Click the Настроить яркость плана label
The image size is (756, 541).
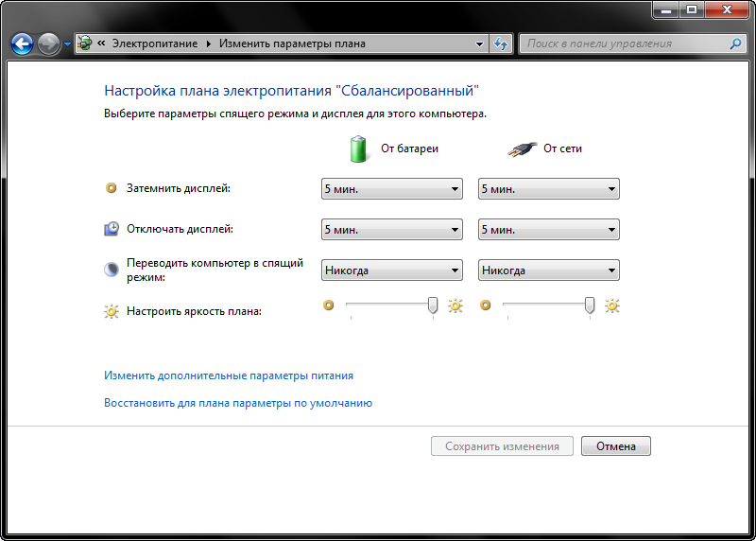pos(194,311)
